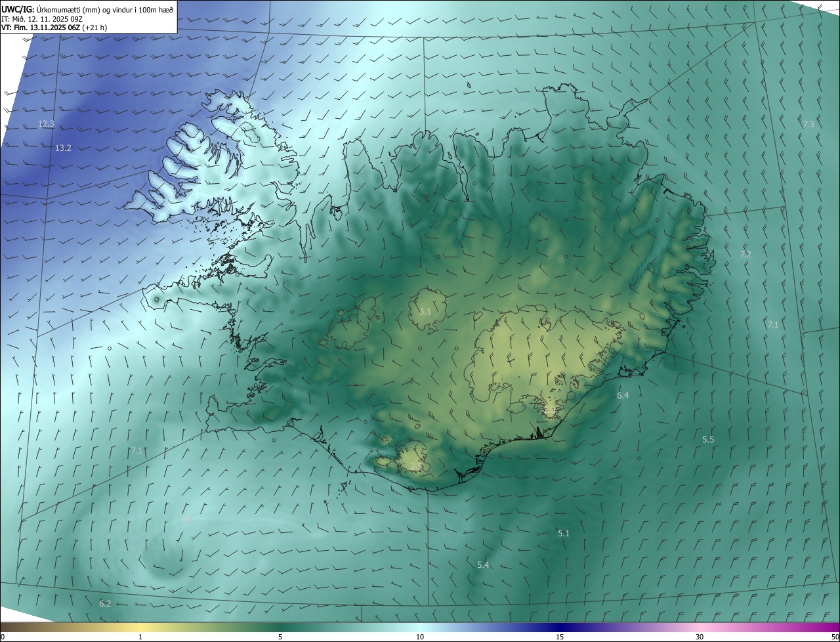Click the VT: Fim. 13.11.2025 06Z line
This screenshot has height=642, width=840.
(54, 28)
